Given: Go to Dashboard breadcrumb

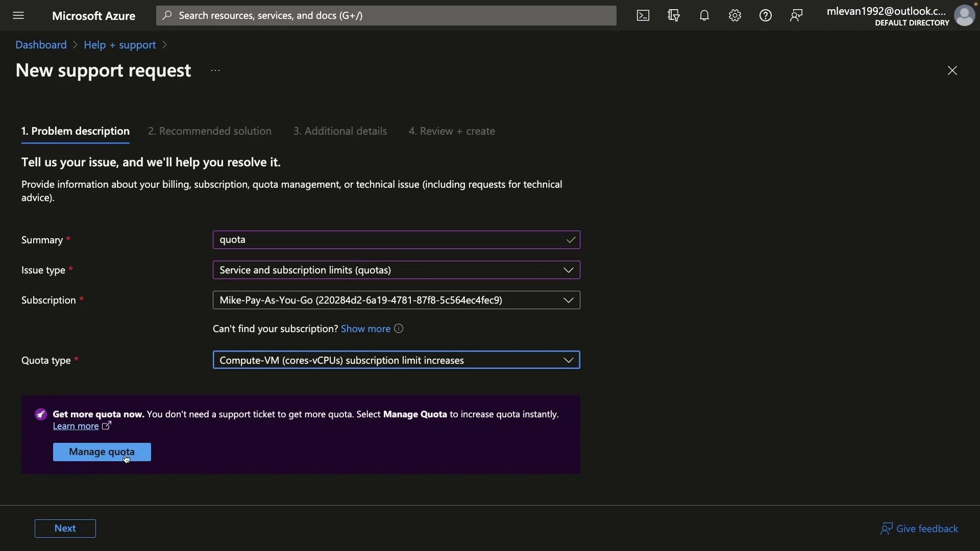Looking at the screenshot, I should click(41, 45).
